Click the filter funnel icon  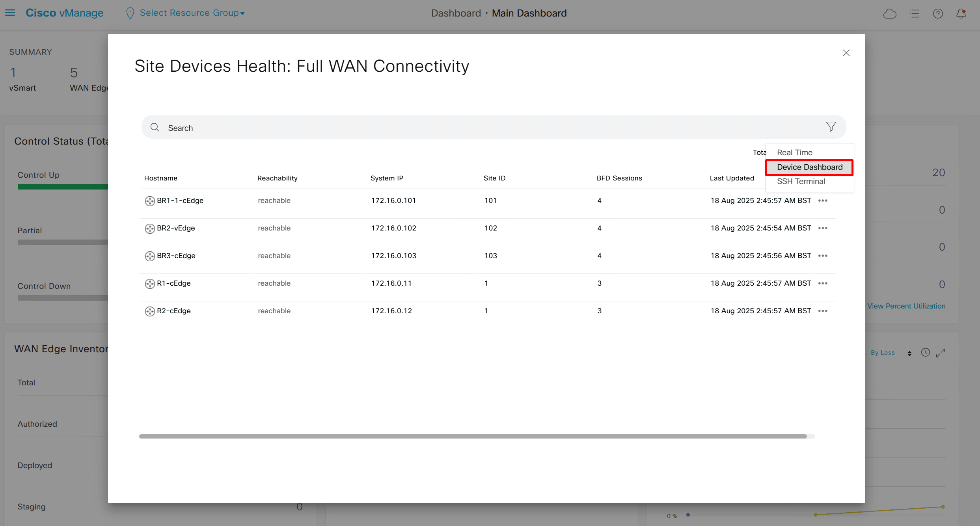tap(831, 126)
